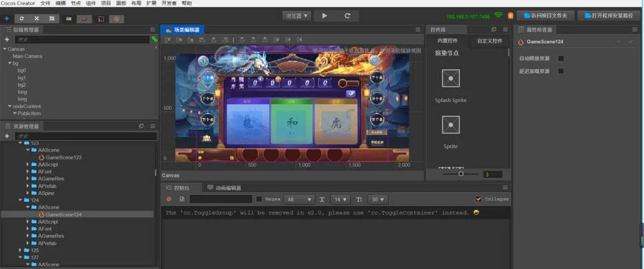Select the PublicItem node in hierarchy

29,113
